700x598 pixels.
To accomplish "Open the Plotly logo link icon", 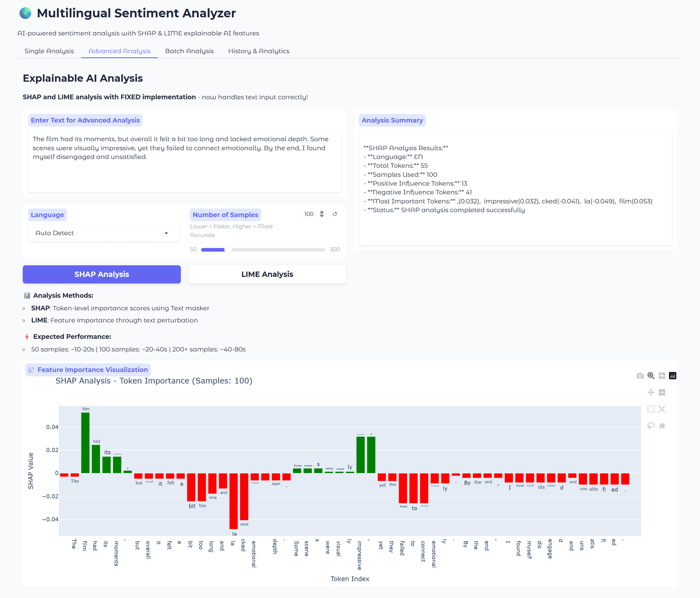I will click(x=673, y=376).
